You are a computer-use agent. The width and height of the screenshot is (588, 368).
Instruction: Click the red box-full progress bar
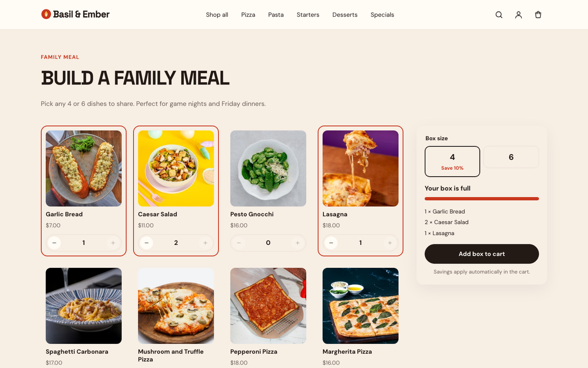(482, 199)
